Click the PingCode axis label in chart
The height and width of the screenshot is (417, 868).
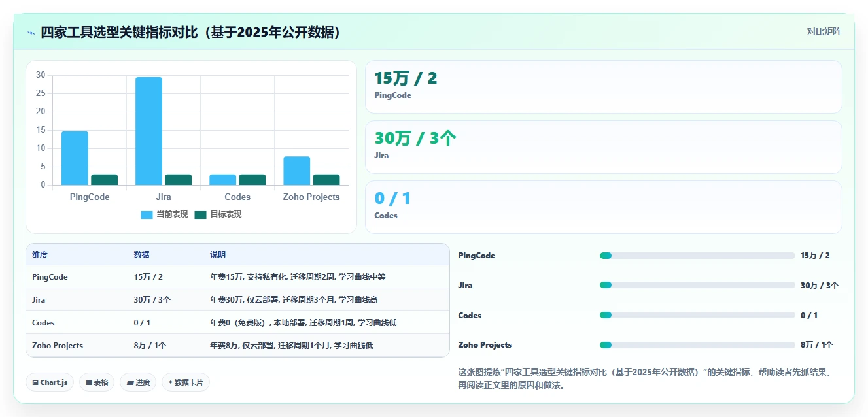[x=90, y=197]
